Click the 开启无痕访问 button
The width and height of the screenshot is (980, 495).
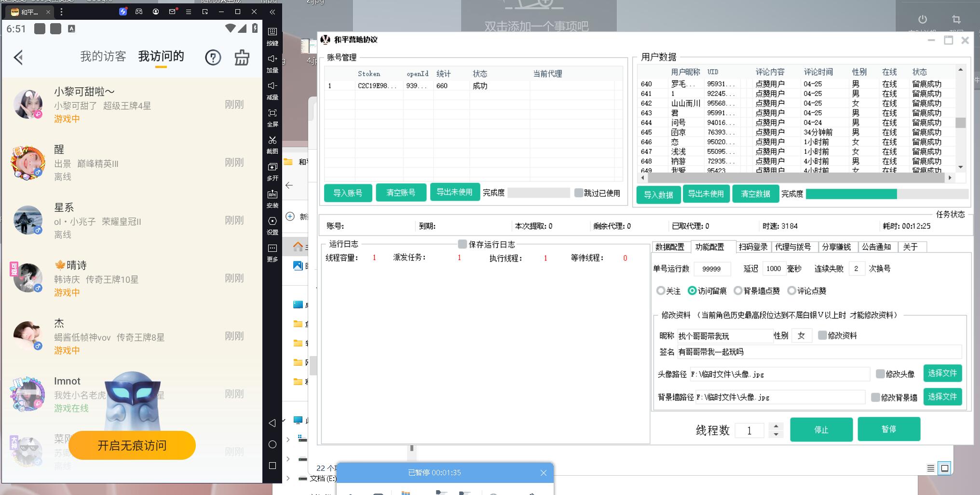point(132,445)
